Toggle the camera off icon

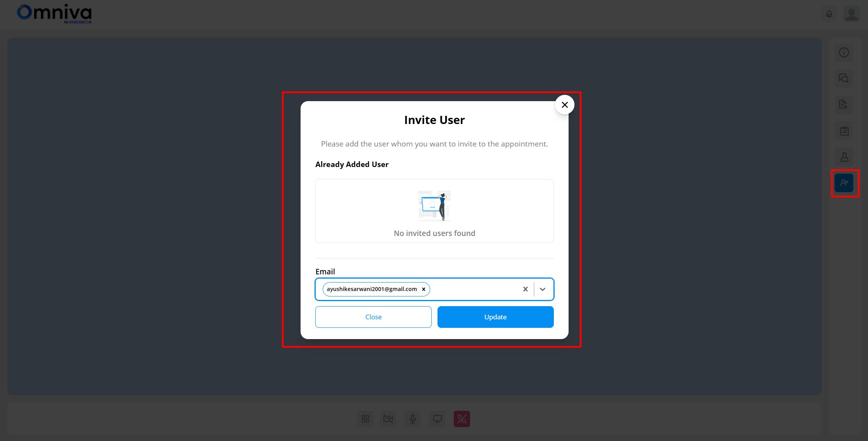point(388,419)
